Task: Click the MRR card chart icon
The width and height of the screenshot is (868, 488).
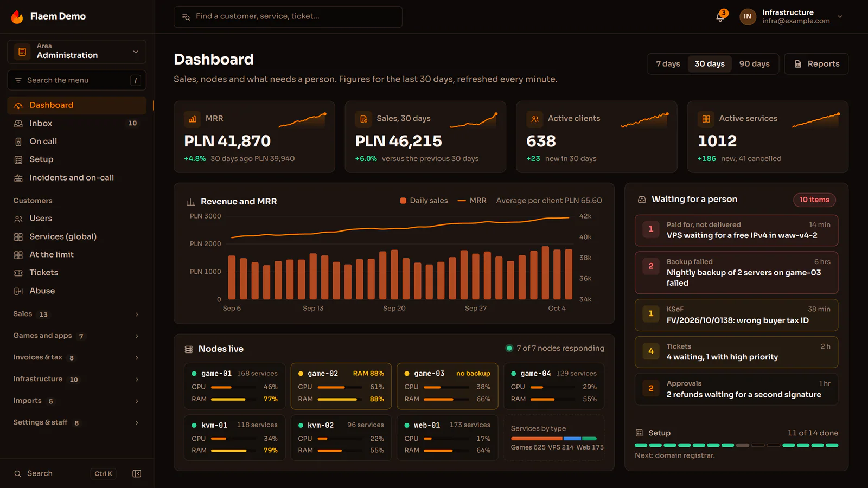Action: [193, 119]
